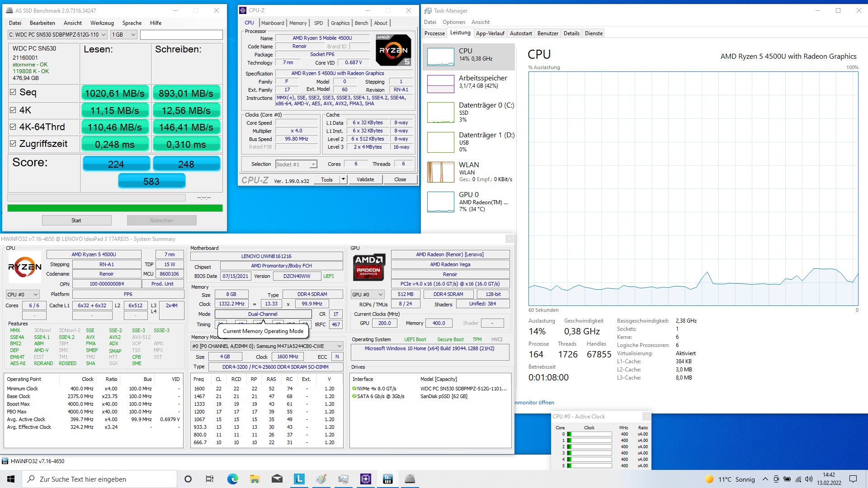Open memory module selector dropdown in HWiNFO
The height and width of the screenshot is (488, 868).
[x=267, y=346]
